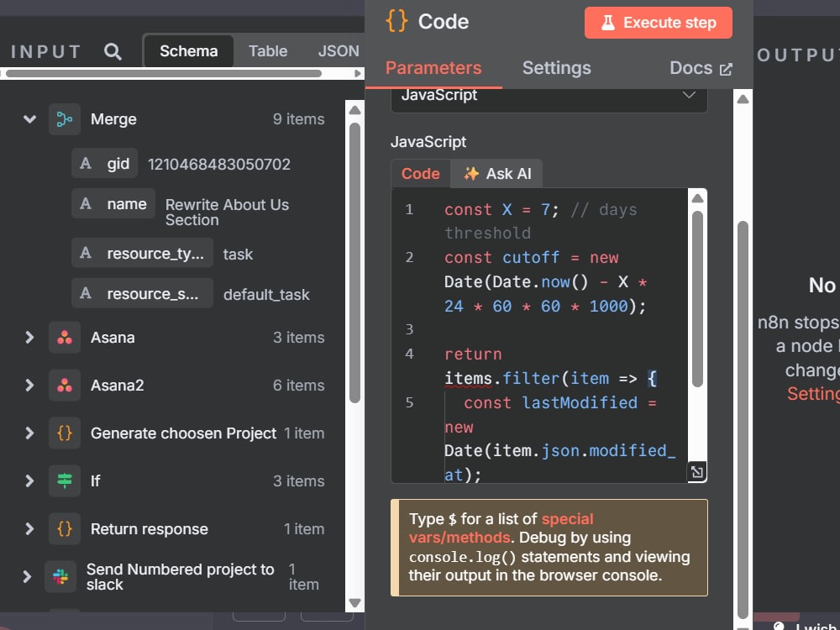Switch to the Table view

pos(268,51)
